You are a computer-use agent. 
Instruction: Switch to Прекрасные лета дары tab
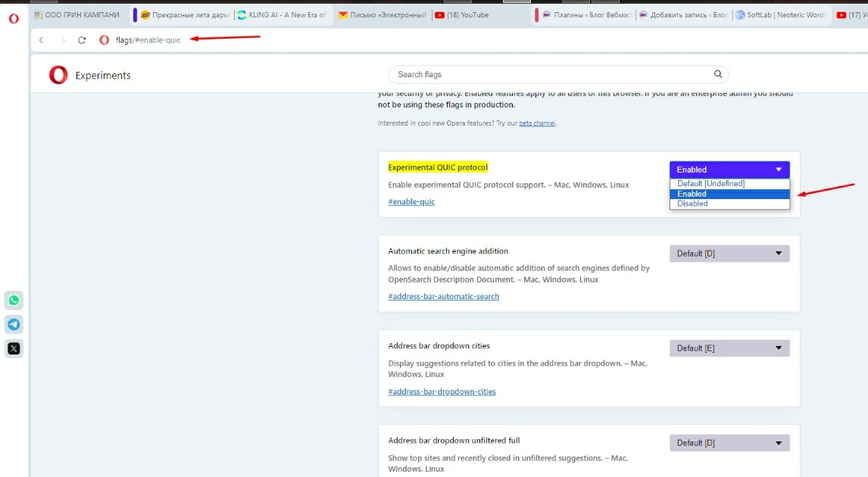[x=186, y=15]
